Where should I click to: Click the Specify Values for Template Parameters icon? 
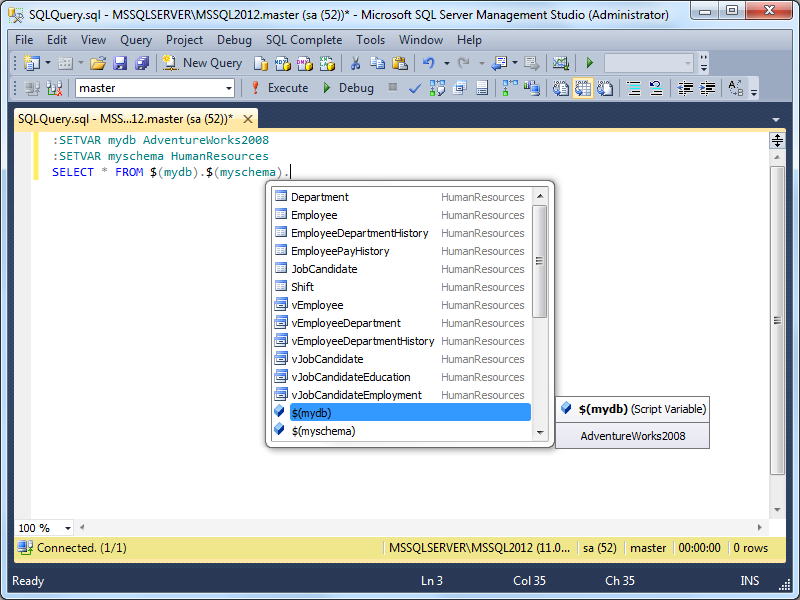(x=736, y=88)
